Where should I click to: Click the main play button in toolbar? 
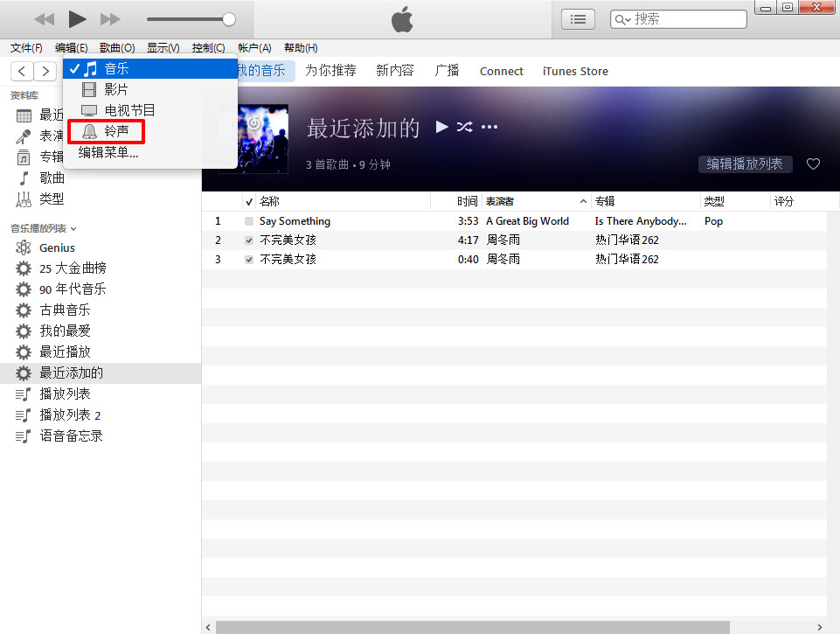coord(77,19)
